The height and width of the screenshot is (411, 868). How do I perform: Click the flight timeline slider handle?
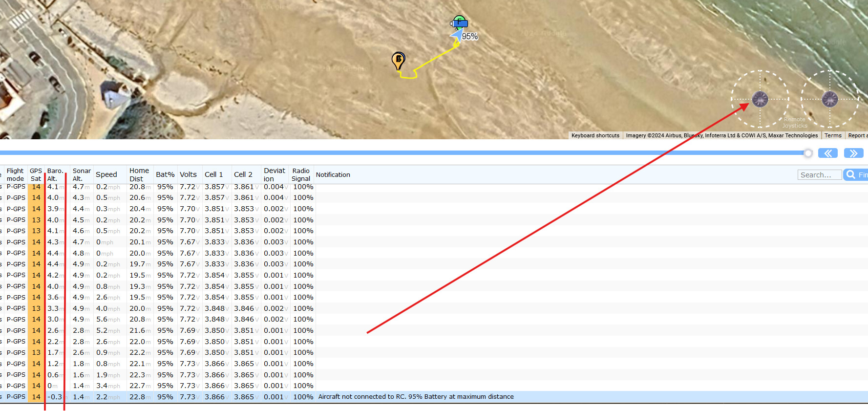point(808,153)
